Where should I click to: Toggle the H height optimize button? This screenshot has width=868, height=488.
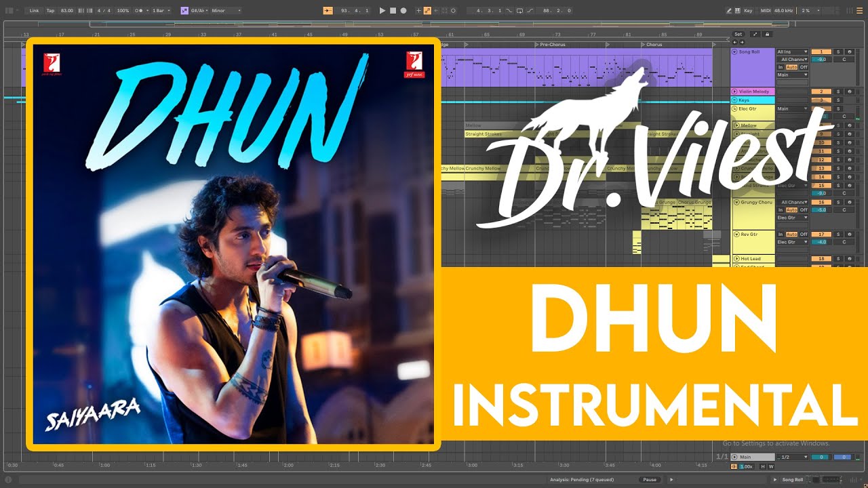tap(763, 467)
